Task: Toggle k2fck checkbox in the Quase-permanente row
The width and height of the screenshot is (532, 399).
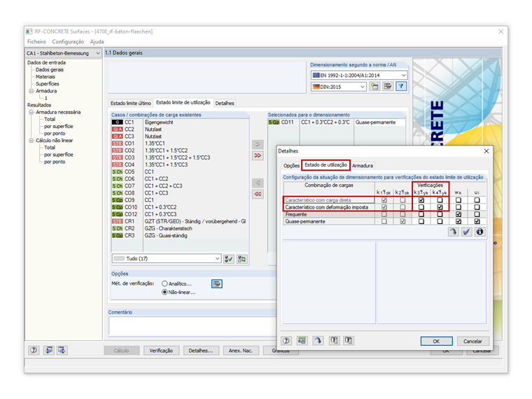Action: (x=402, y=222)
